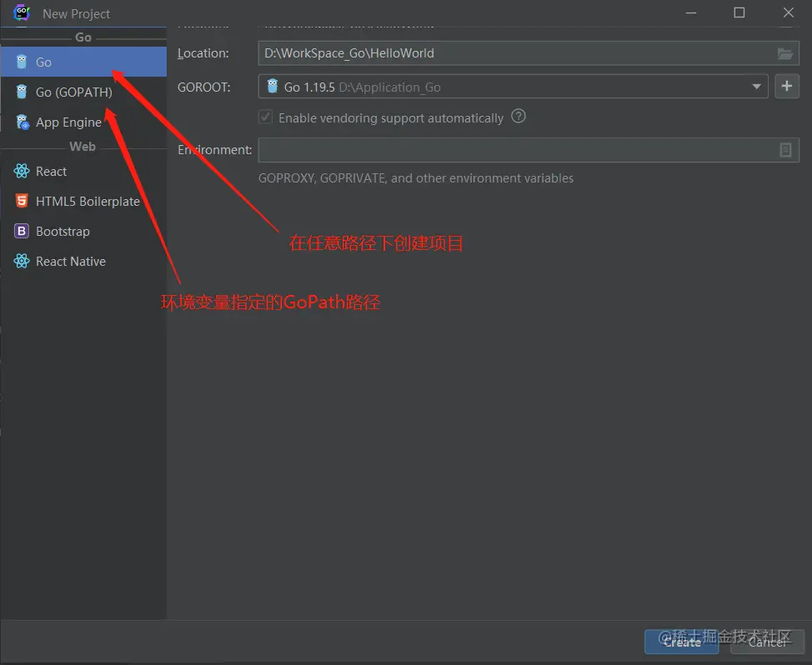This screenshot has width=812, height=665.
Task: Click the Location label
Action: [x=203, y=53]
